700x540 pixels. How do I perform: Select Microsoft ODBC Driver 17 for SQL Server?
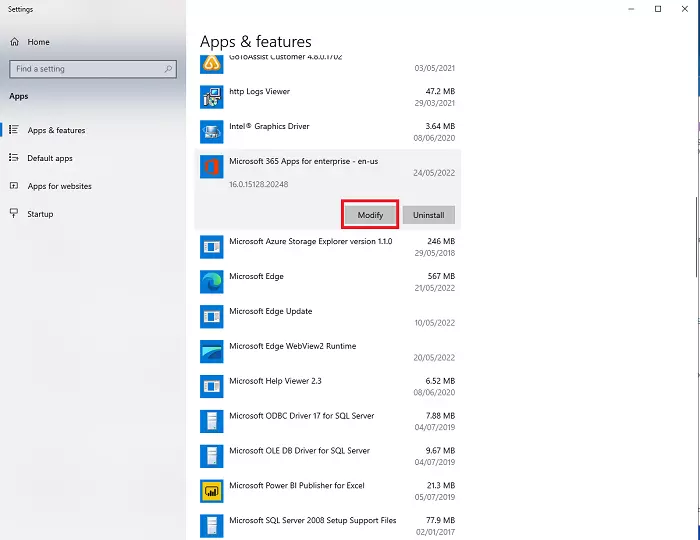point(301,415)
